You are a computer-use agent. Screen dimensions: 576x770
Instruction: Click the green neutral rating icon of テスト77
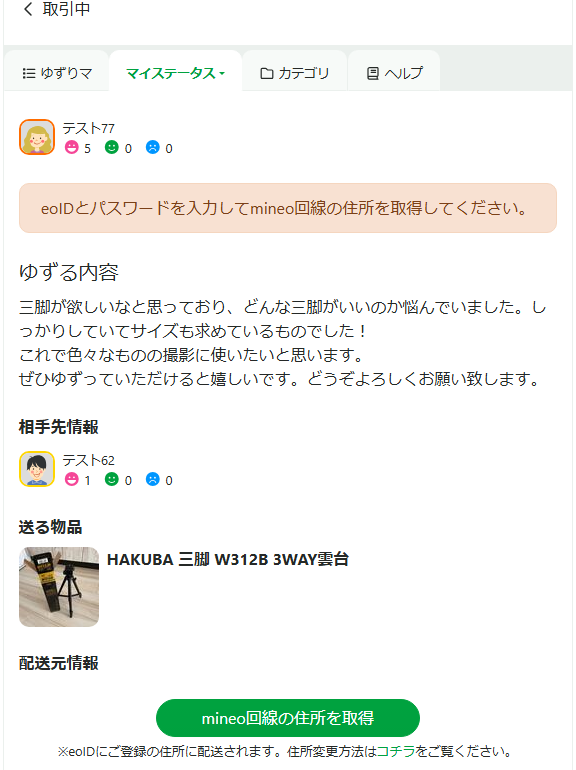(112, 147)
